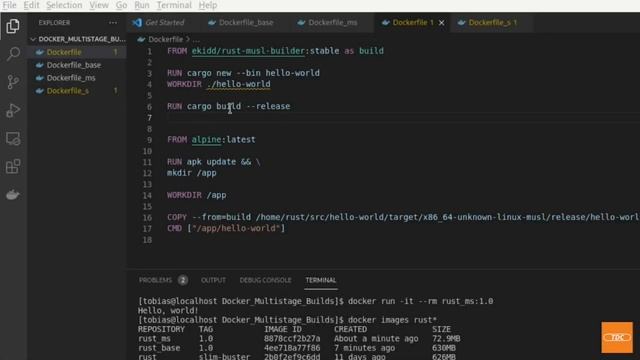Open Dockerfile_ms in the explorer tree
Viewport: 640px width, 360px height.
tap(77, 78)
